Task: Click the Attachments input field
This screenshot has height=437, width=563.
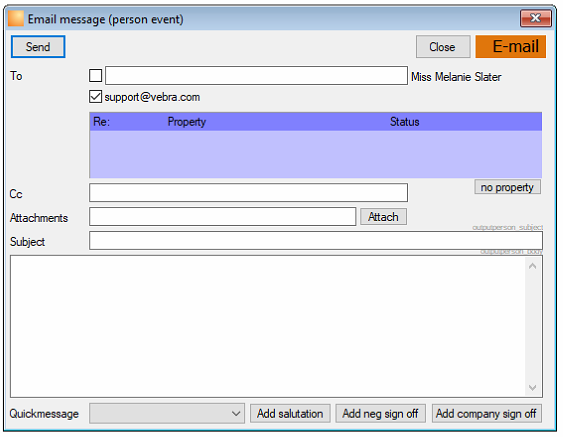Action: 223,217
